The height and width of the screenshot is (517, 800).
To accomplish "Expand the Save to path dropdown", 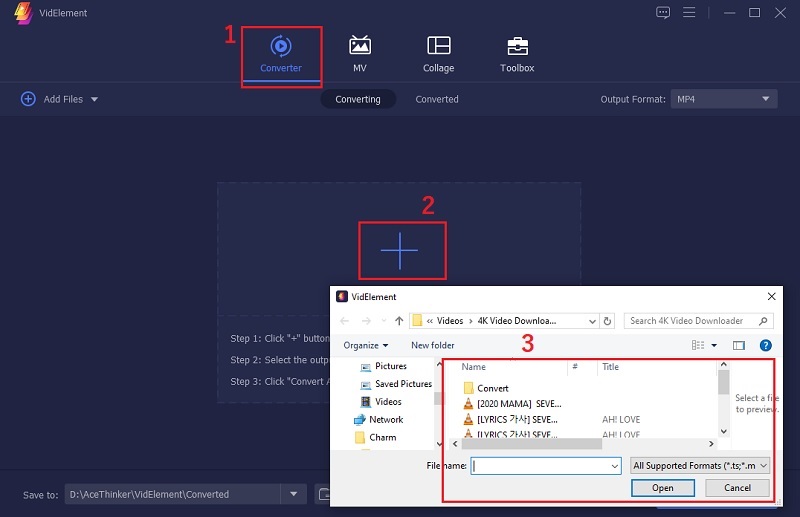I will point(293,494).
